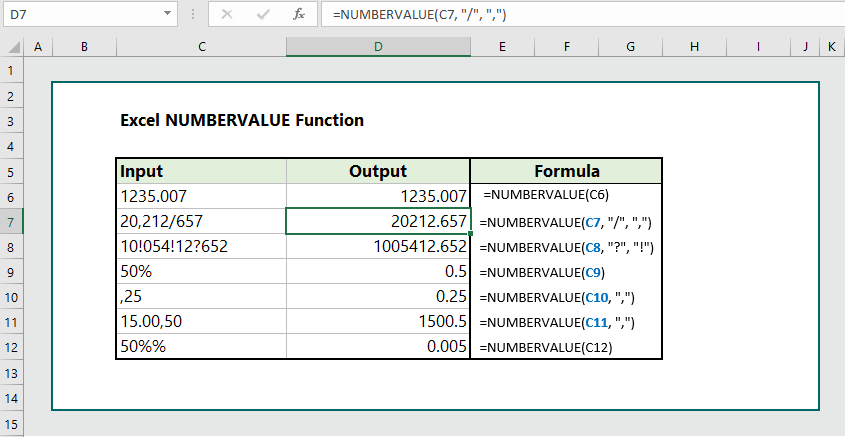Viewport: 845px width, 437px height.
Task: Select row 12 header
Action: [x=12, y=348]
